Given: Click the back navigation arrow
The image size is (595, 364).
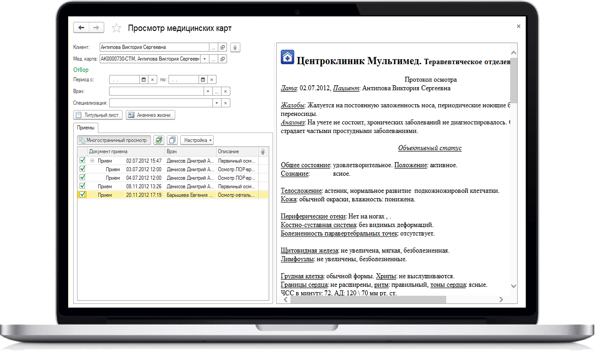Looking at the screenshot, I should coord(81,28).
